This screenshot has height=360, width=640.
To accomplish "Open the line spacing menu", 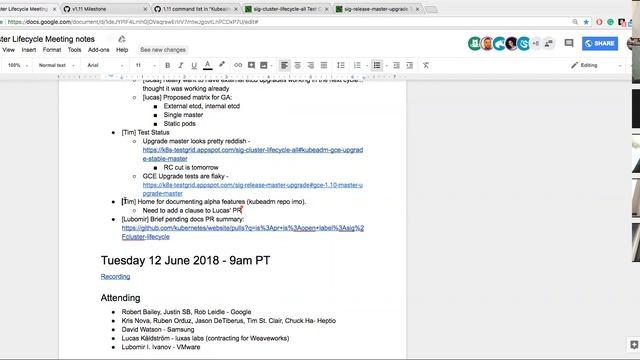I will tap(340, 65).
